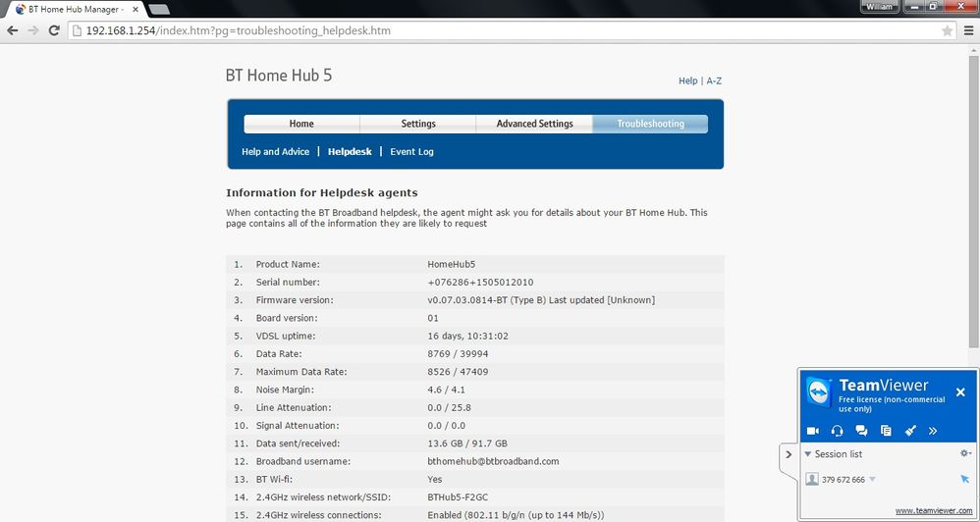Select Helpdesk submenu item
Viewport: 980px width, 522px height.
coord(350,151)
